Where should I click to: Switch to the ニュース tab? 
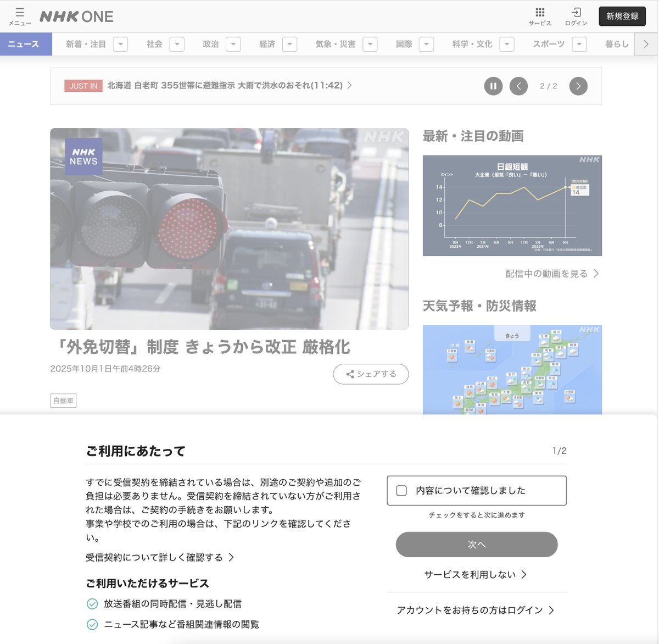point(25,44)
